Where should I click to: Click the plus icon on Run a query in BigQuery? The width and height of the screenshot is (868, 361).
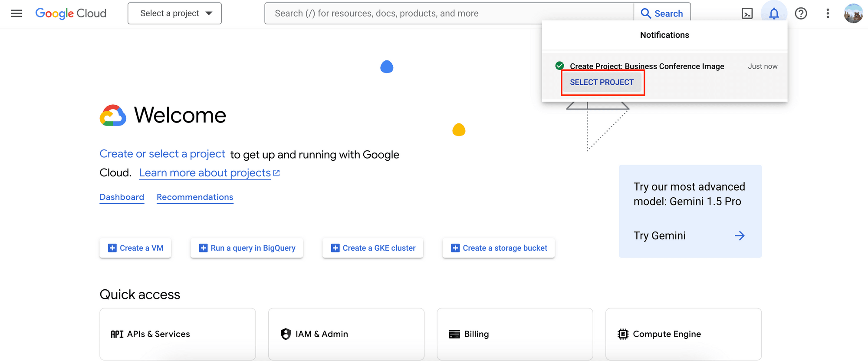pyautogui.click(x=203, y=248)
